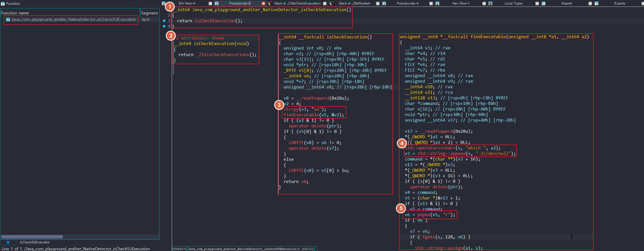The image size is (644, 251).
Task: Click the Functions window title label
Action: click(13, 4)
